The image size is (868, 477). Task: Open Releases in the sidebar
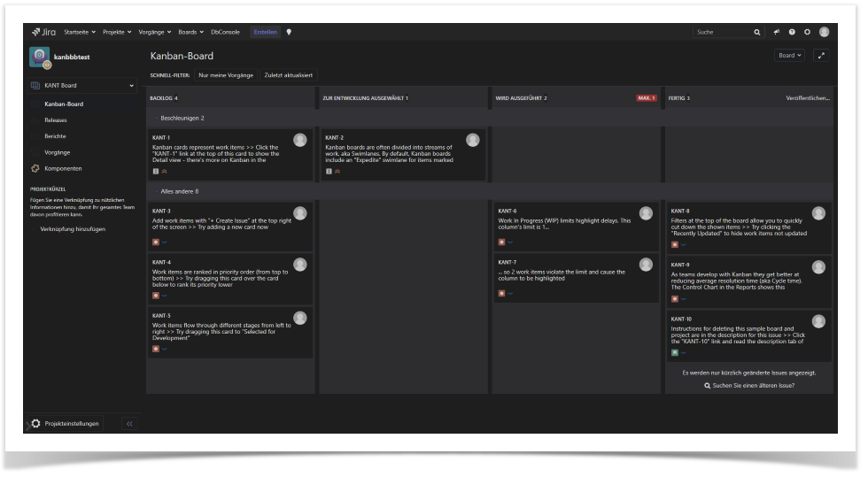tap(55, 120)
